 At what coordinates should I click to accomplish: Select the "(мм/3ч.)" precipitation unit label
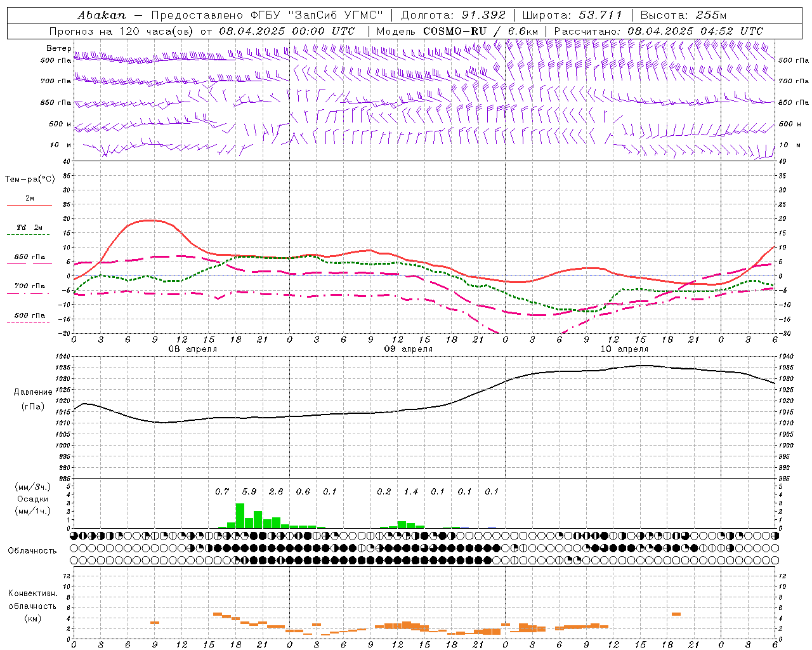point(32,487)
